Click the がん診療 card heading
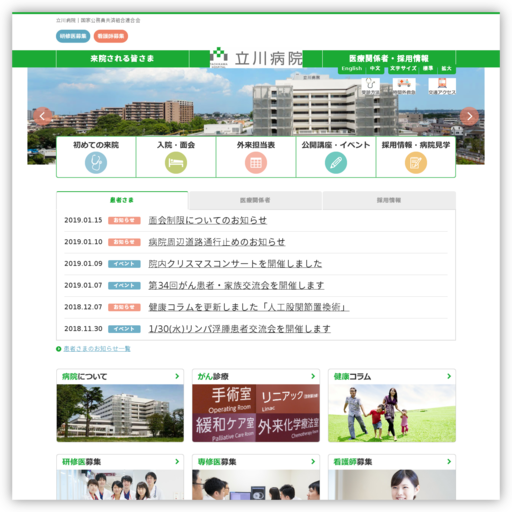 [213, 377]
